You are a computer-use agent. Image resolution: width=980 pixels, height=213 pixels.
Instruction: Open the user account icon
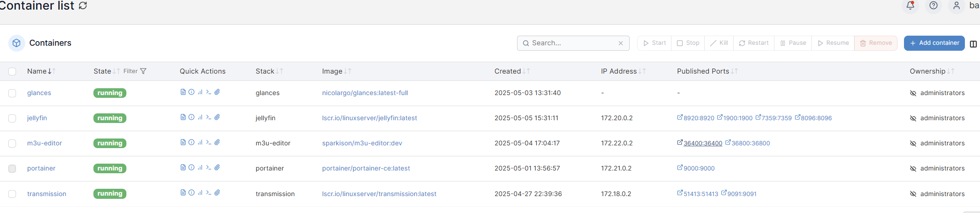[956, 5]
